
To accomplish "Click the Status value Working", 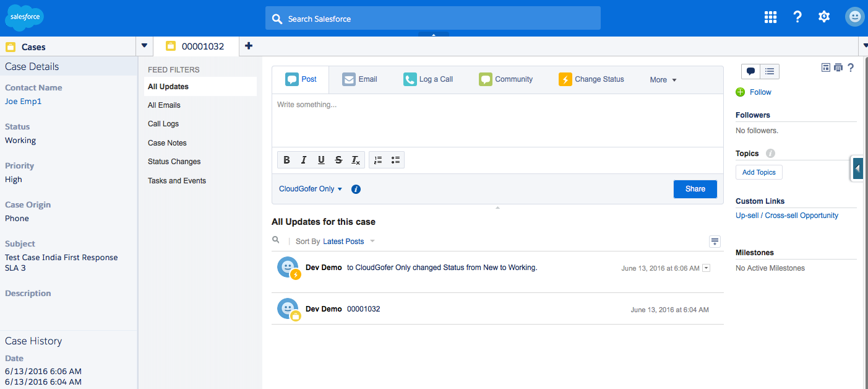I will point(20,141).
